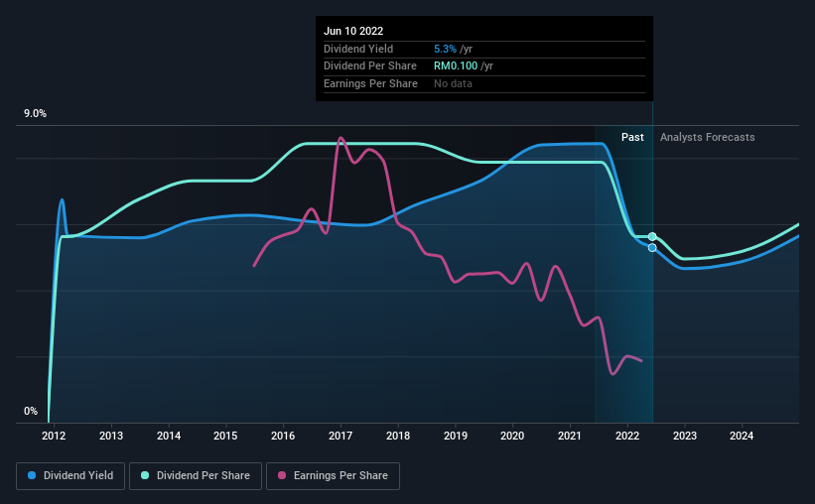The image size is (815, 504).
Task: Click the teal Dividend Per Share legend dot
Action: (x=145, y=475)
